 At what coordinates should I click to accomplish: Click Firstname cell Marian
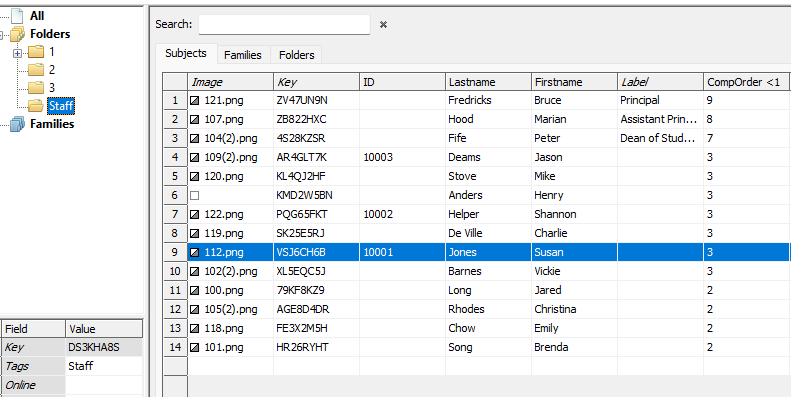[x=574, y=120]
